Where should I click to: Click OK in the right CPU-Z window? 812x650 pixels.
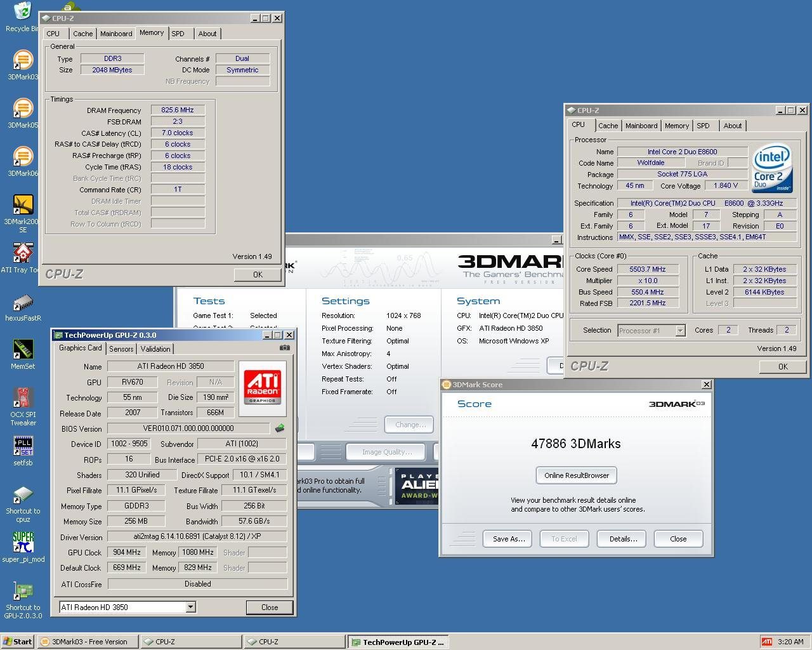point(783,367)
